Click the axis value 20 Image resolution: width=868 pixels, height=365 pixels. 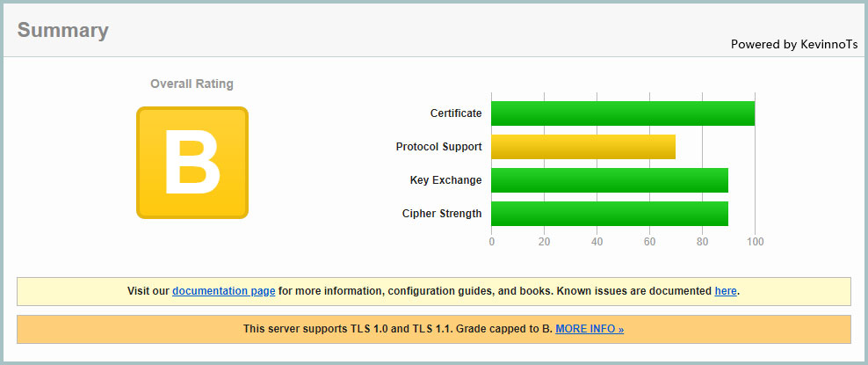544,242
